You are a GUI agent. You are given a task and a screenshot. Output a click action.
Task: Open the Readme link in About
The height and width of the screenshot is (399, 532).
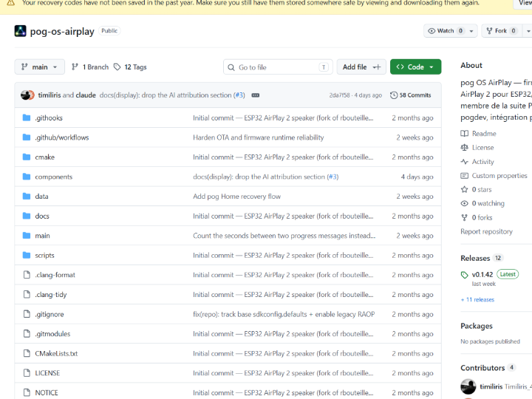point(484,134)
